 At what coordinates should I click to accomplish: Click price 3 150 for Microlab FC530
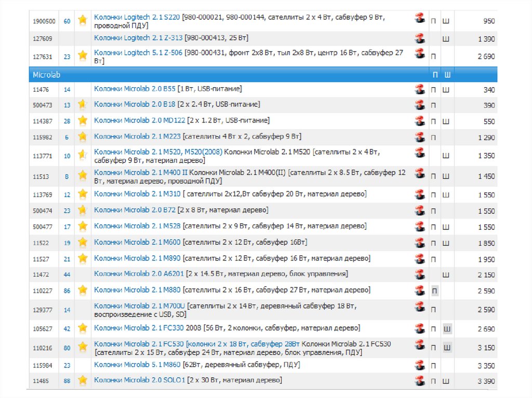point(486,348)
